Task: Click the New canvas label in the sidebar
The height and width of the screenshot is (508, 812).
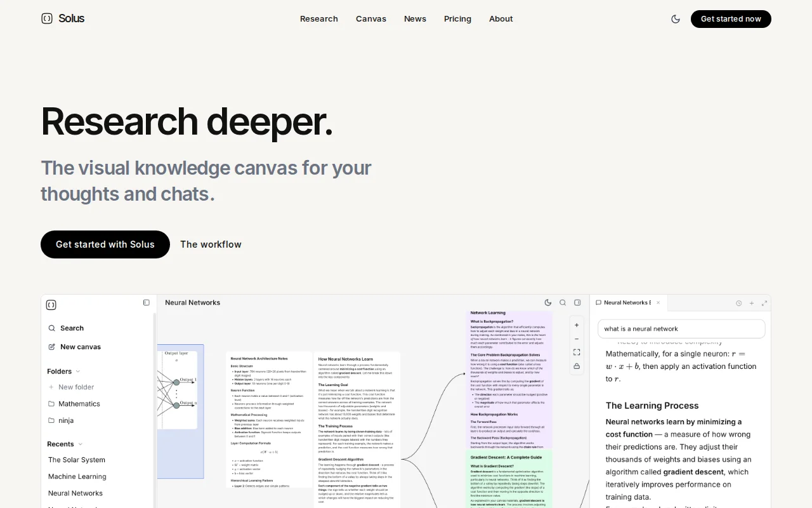Action: click(81, 347)
